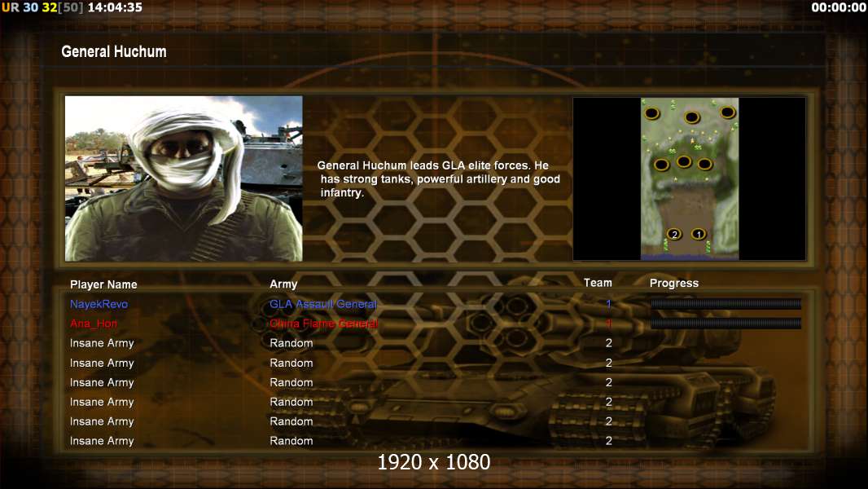Screen dimensions: 868x489
Task: Click the first 'Insane Army' player row name
Action: [x=102, y=343]
